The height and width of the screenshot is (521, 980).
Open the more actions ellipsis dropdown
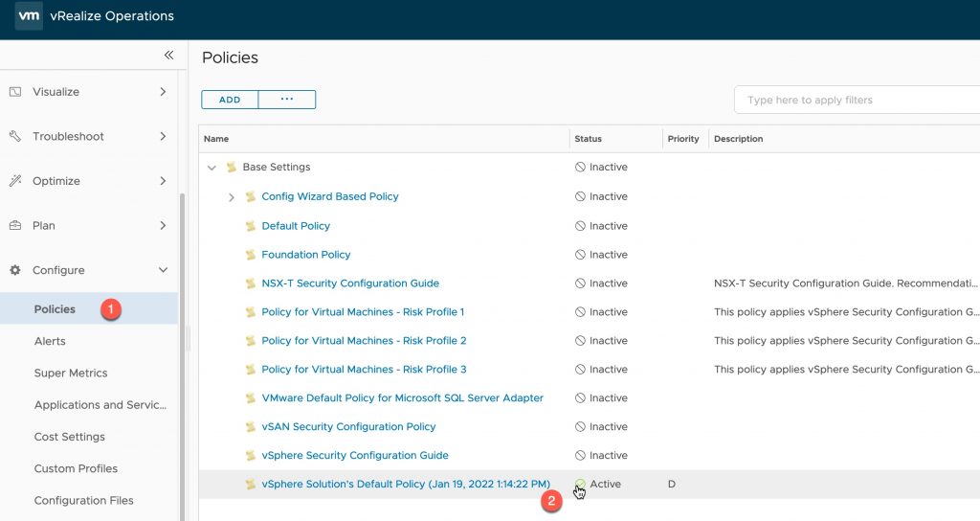tap(287, 100)
